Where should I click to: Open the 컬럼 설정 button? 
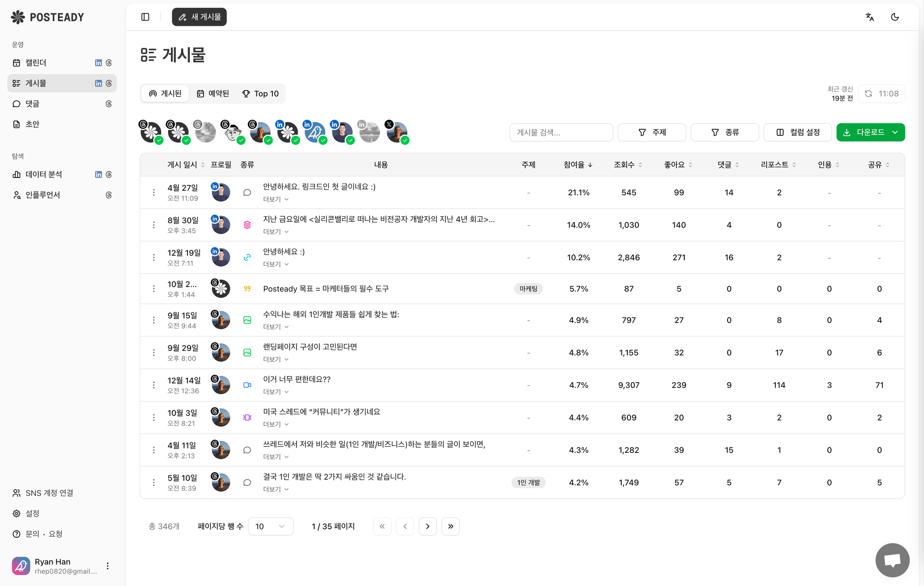[798, 132]
